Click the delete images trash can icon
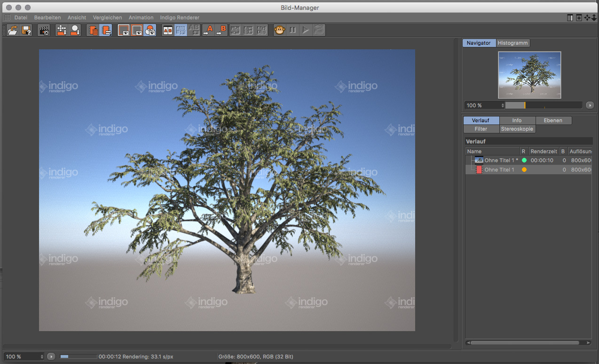 pos(93,31)
